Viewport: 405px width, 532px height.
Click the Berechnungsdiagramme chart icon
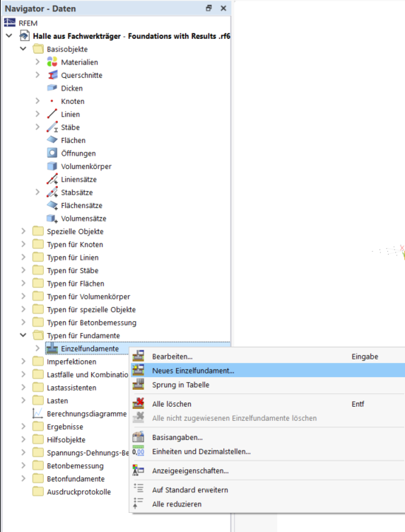point(37,413)
